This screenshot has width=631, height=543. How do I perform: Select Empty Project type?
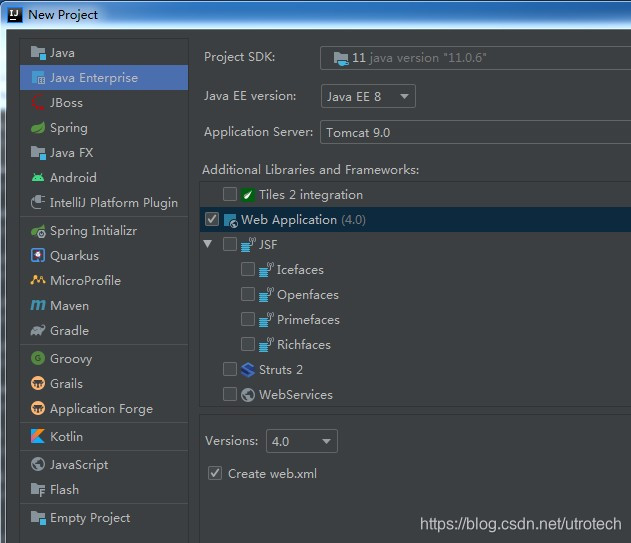pyautogui.click(x=104, y=518)
